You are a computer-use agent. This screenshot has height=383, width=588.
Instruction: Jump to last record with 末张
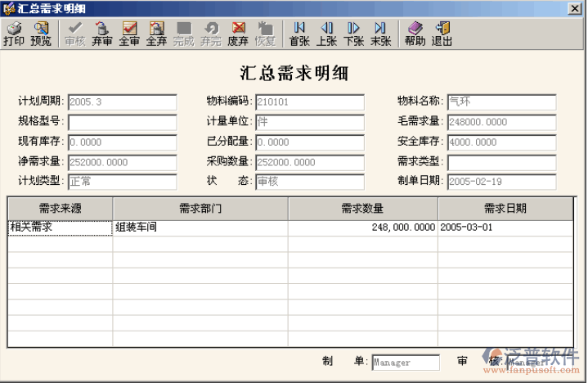coord(380,34)
